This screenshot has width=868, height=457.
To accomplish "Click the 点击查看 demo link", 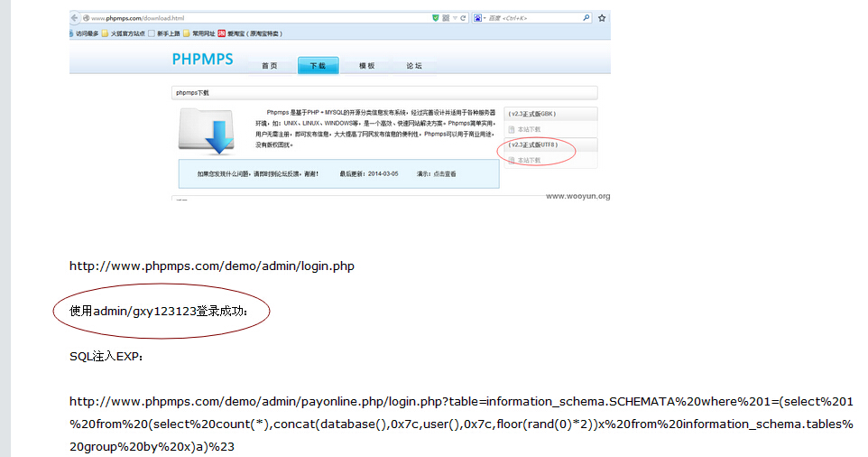I will [445, 174].
